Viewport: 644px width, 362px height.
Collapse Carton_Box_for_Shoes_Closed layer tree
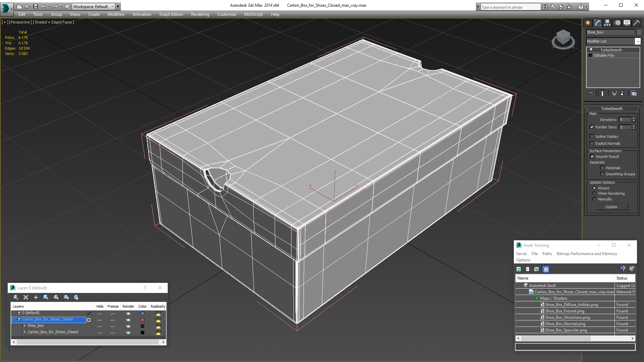coord(14,319)
